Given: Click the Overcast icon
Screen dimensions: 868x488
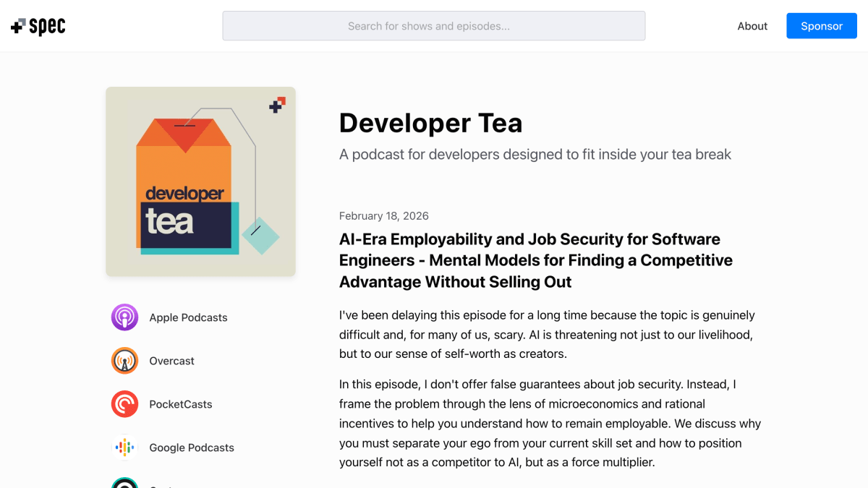Looking at the screenshot, I should (x=124, y=361).
